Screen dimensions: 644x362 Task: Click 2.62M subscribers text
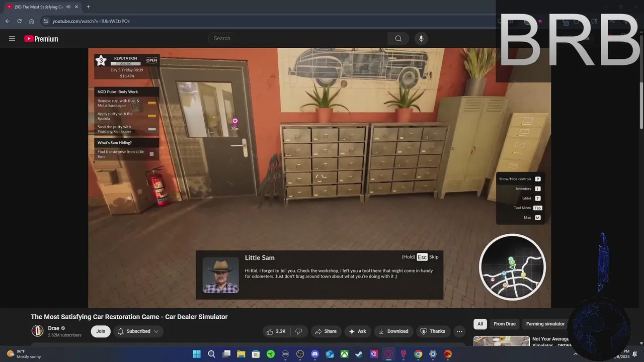64,335
